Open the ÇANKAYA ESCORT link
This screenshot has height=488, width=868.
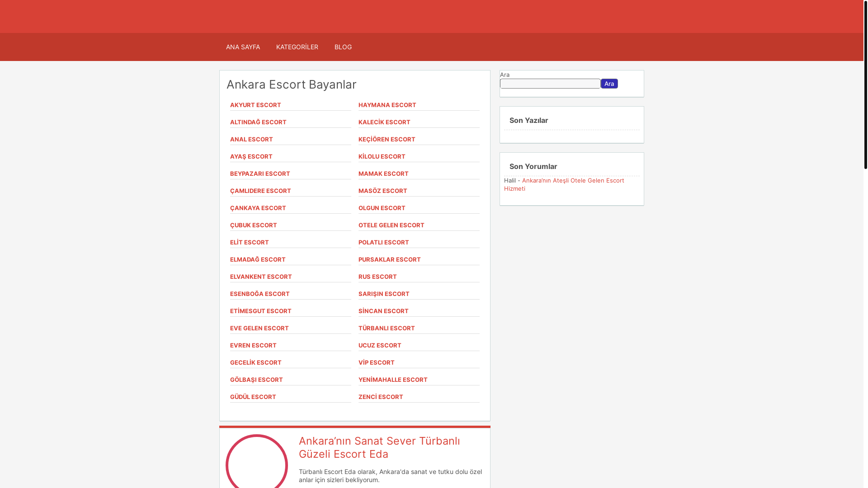coord(258,208)
